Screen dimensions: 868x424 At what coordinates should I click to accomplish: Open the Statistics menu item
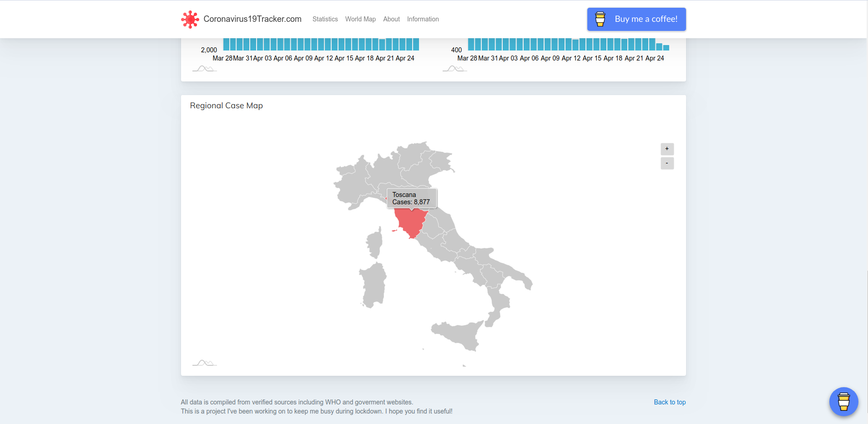[x=325, y=19]
